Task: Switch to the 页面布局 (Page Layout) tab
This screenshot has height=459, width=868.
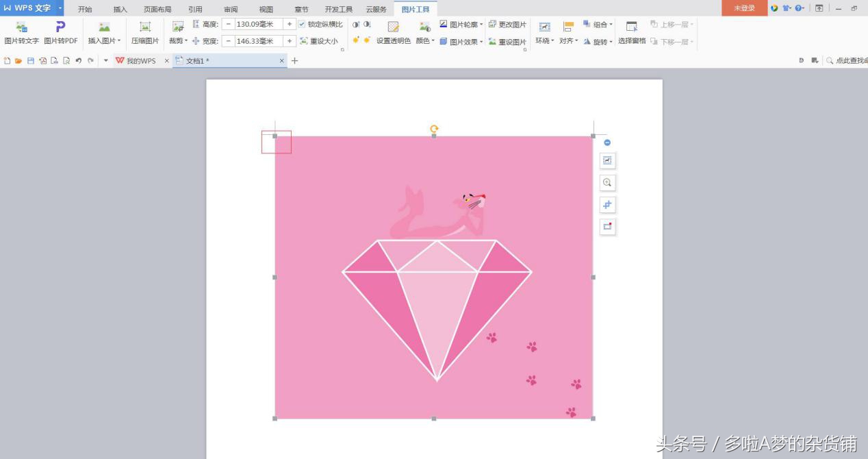Action: (157, 9)
